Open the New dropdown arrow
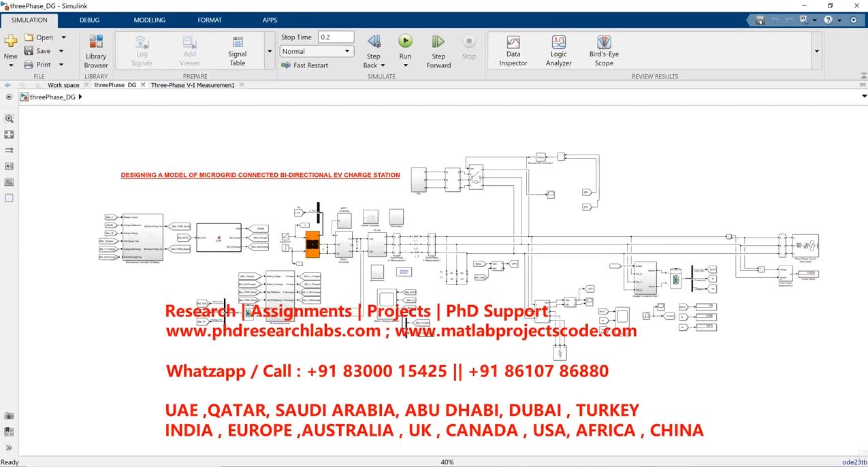This screenshot has width=868, height=467. click(10, 65)
